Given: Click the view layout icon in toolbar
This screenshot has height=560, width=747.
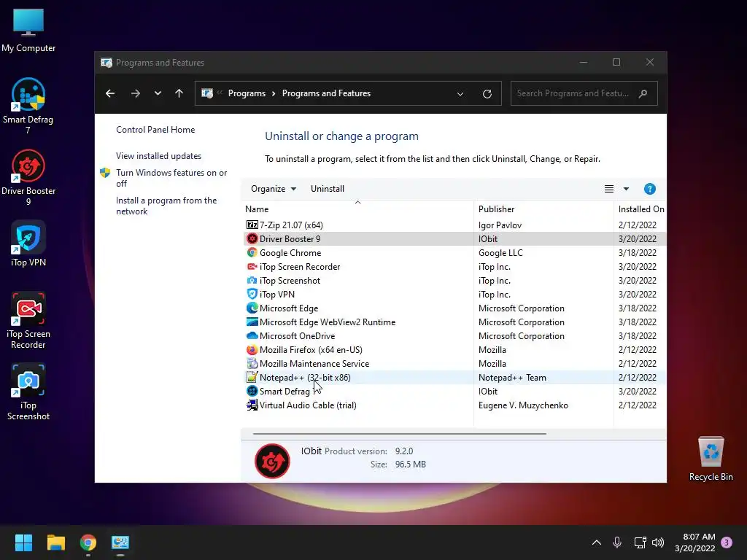Looking at the screenshot, I should coord(609,189).
